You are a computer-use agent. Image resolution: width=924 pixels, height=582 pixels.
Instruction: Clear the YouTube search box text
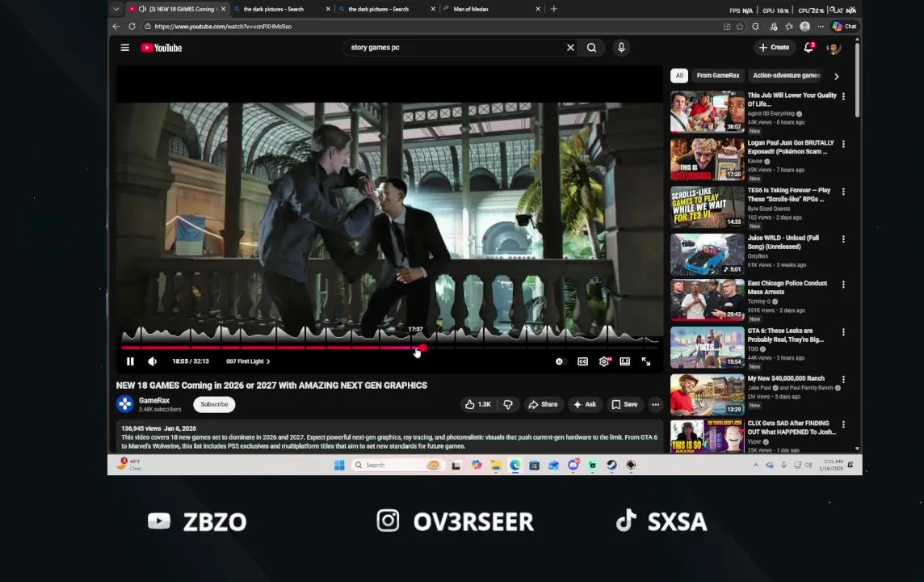[570, 48]
